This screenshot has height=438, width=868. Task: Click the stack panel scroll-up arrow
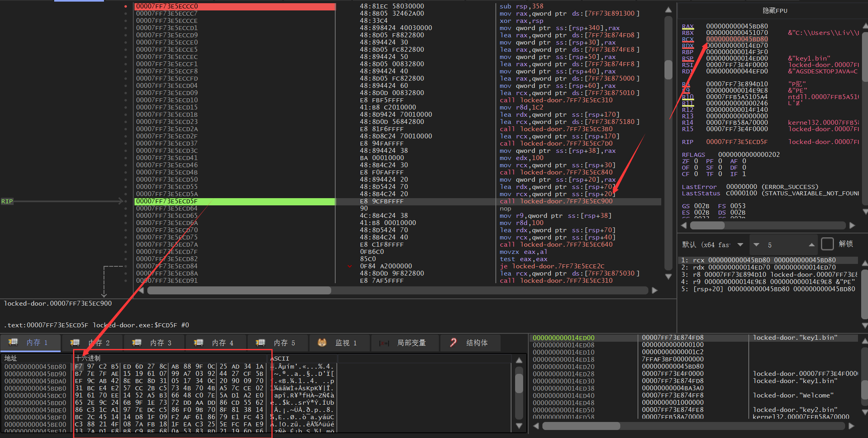click(x=864, y=341)
